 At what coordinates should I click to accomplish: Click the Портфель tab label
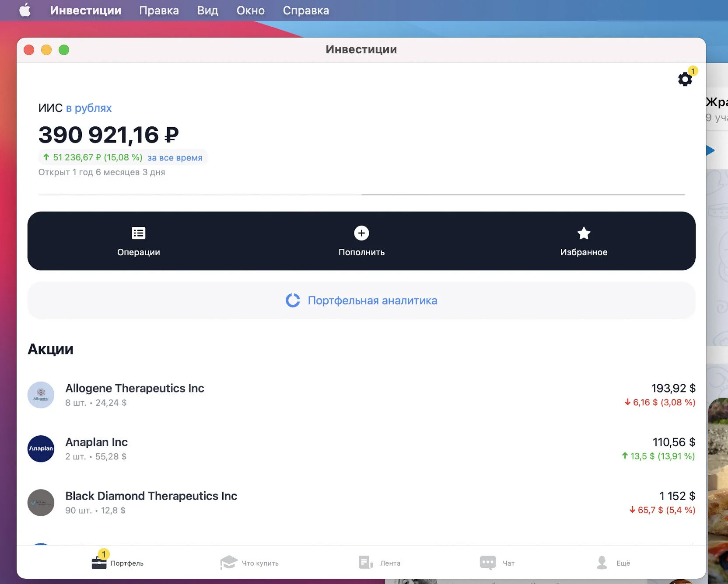[x=127, y=563]
